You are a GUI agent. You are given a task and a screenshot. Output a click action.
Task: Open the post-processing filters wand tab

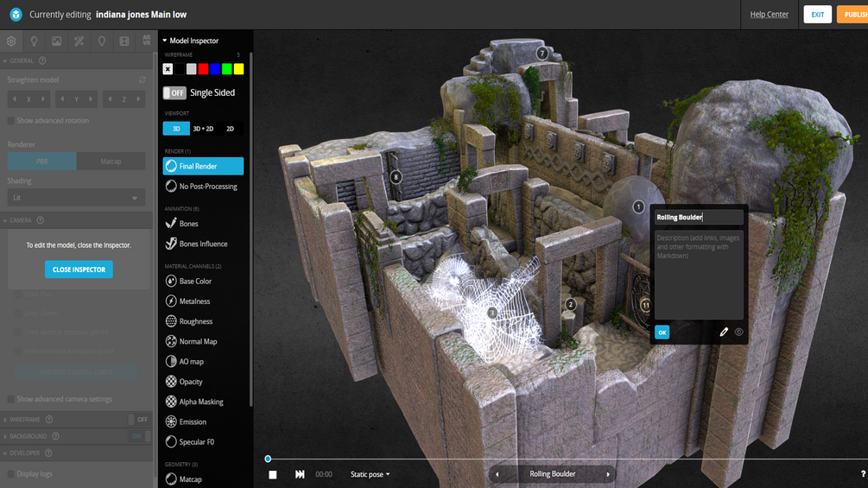coord(79,41)
